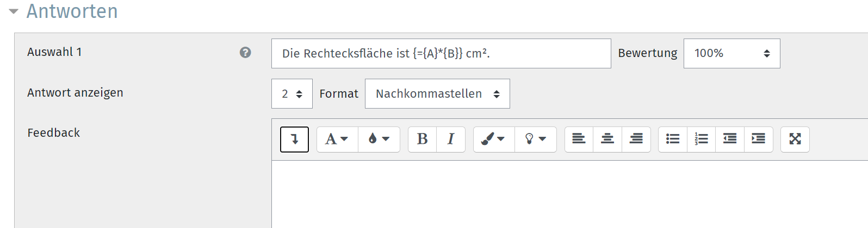Insert an unordered bullet list

(673, 140)
